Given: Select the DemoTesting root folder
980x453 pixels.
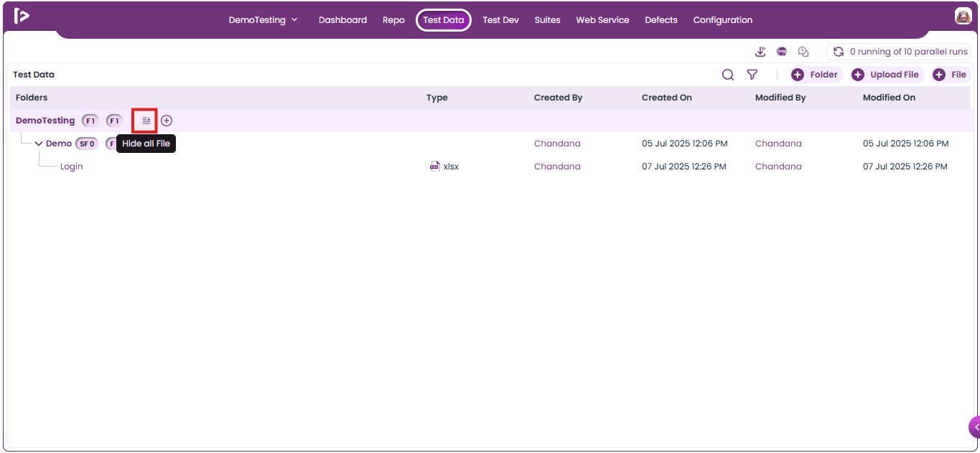Looking at the screenshot, I should (x=45, y=121).
